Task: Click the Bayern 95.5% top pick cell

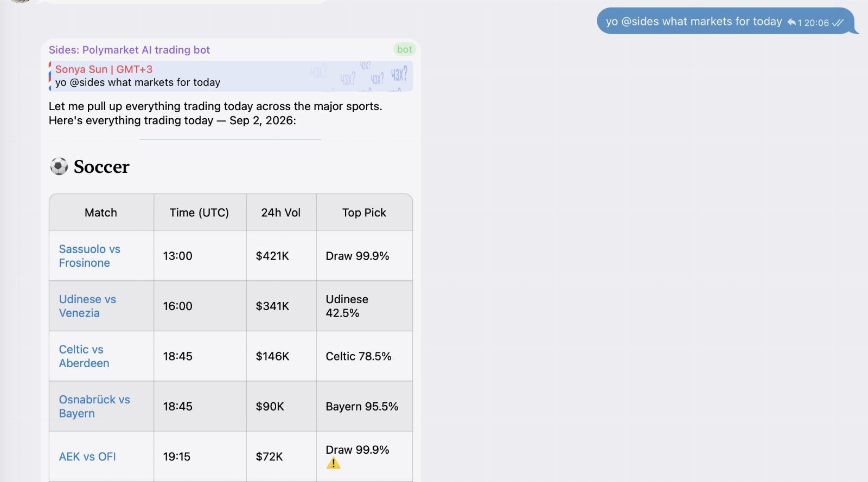Action: click(364, 406)
